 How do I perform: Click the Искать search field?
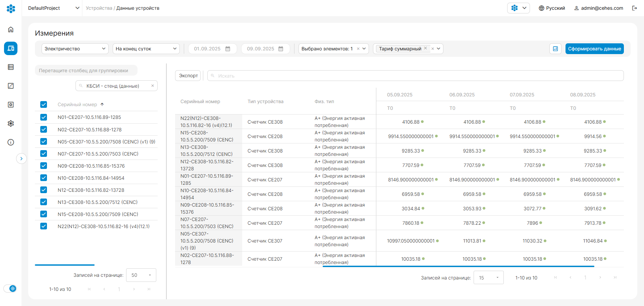coord(416,76)
